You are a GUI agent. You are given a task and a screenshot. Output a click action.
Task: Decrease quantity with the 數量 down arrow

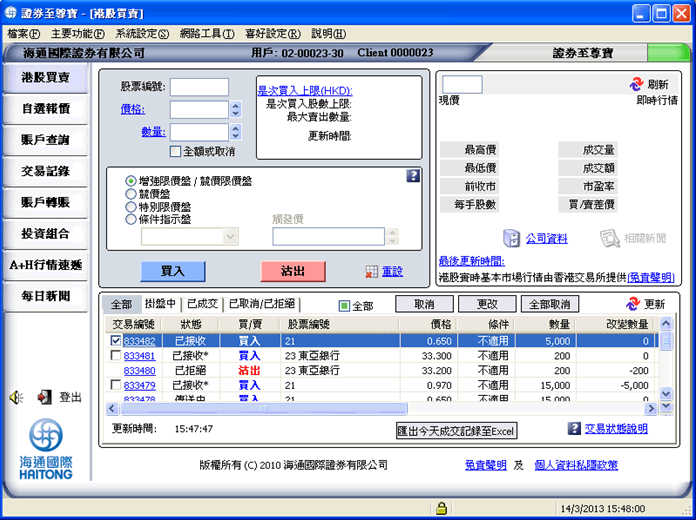[236, 136]
